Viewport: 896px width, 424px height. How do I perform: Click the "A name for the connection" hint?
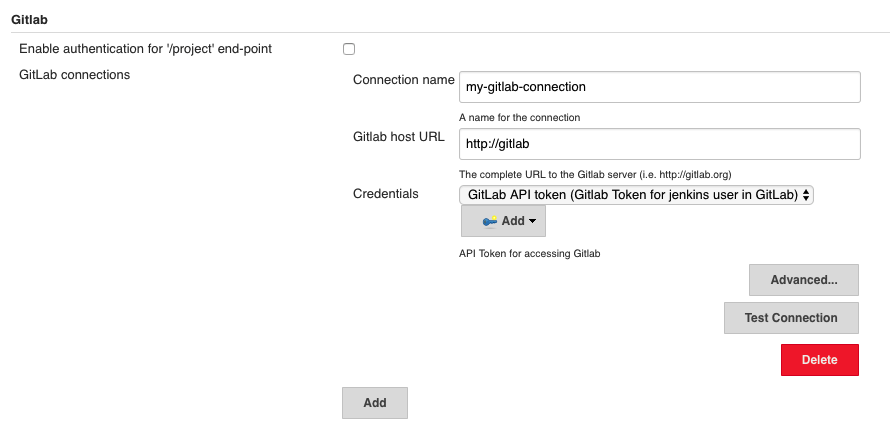tap(519, 118)
